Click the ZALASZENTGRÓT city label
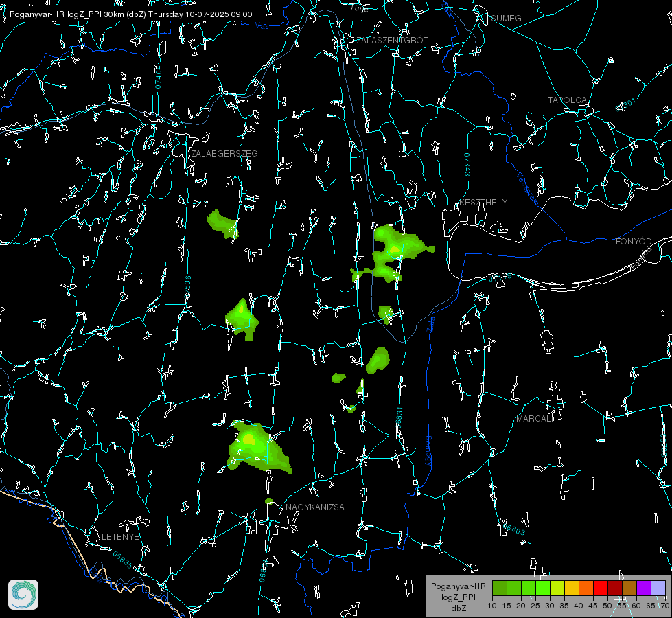This screenshot has height=618, width=672. 393,41
